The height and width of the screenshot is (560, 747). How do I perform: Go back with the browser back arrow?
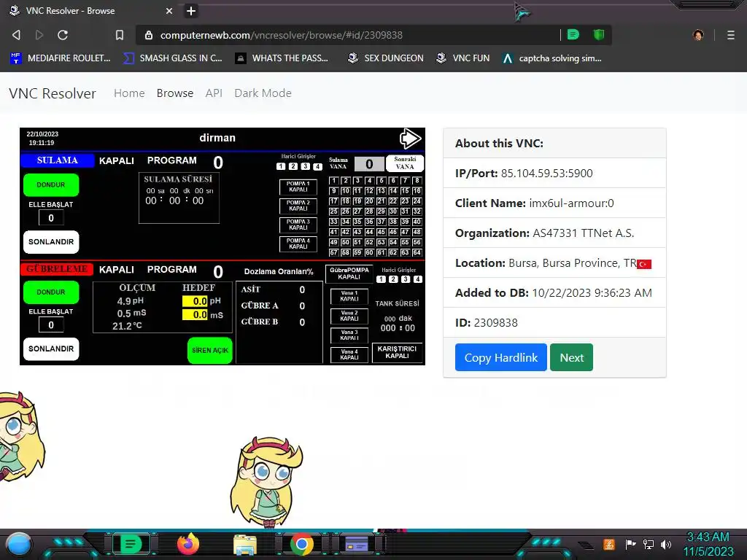[x=16, y=35]
